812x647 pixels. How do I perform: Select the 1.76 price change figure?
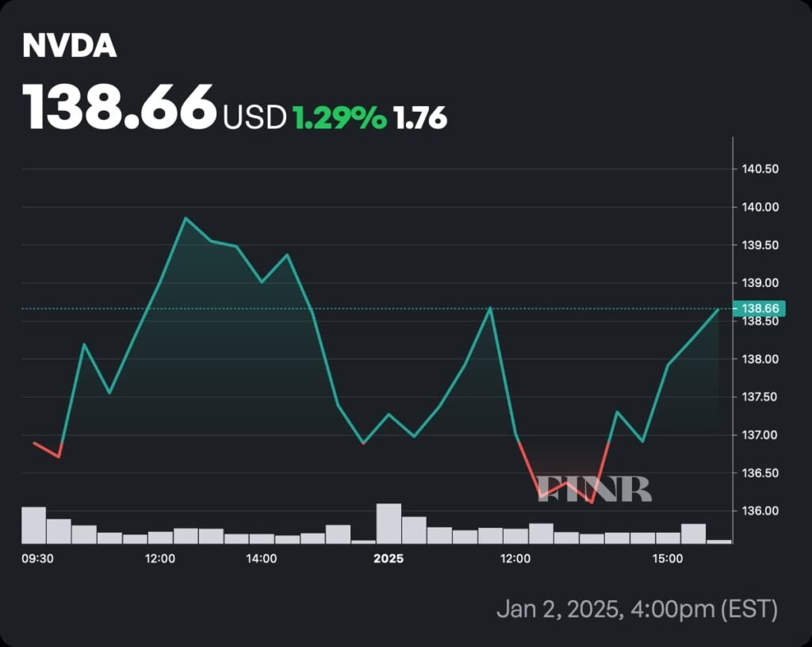pyautogui.click(x=420, y=118)
